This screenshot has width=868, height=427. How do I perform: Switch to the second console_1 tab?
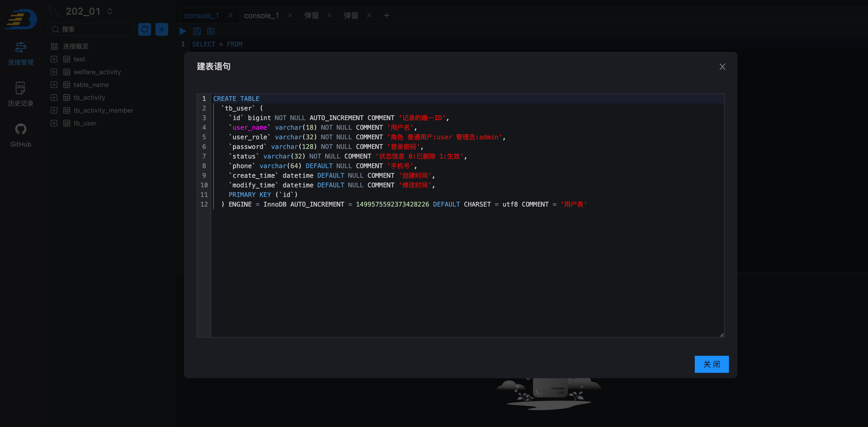pos(261,15)
